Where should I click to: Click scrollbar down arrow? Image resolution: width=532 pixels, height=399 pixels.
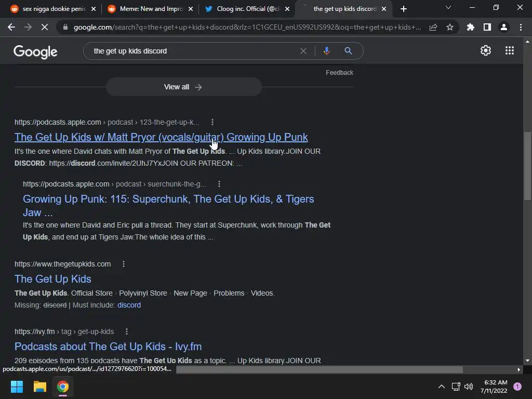(527, 361)
